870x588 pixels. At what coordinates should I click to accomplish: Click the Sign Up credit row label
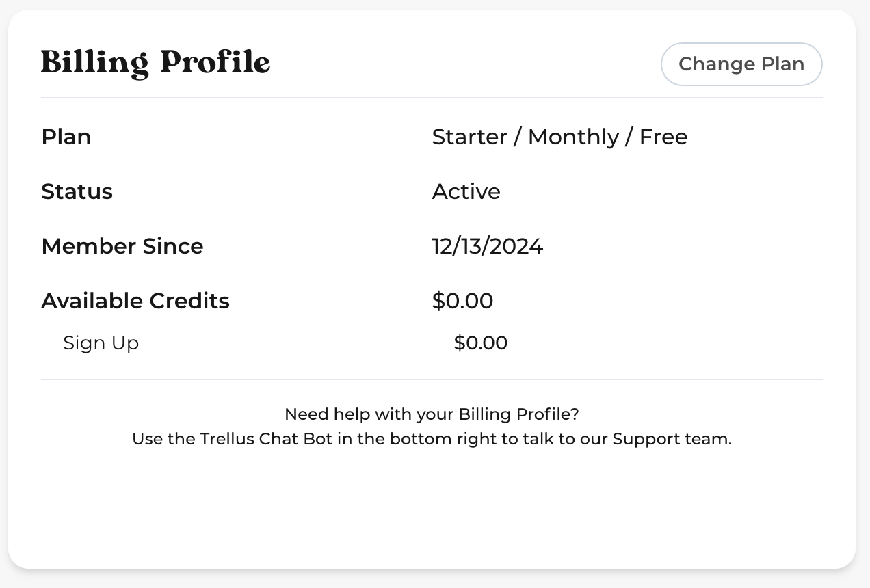101,343
